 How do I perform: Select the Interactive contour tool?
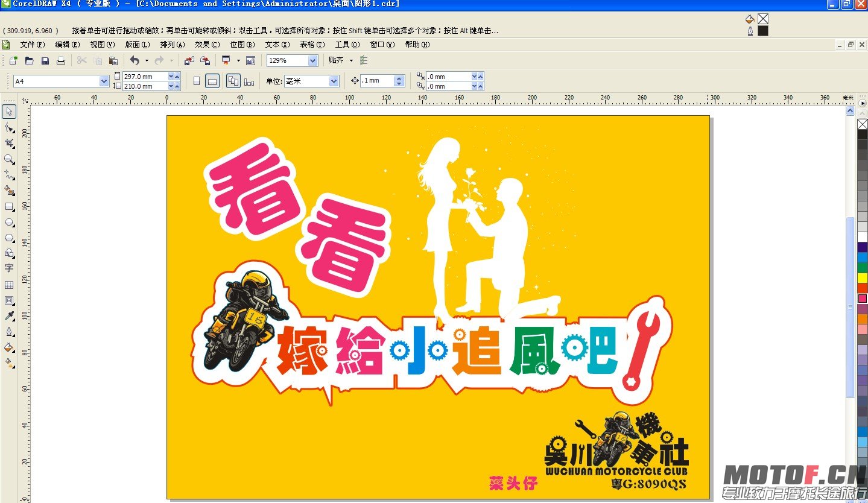tap(9, 300)
